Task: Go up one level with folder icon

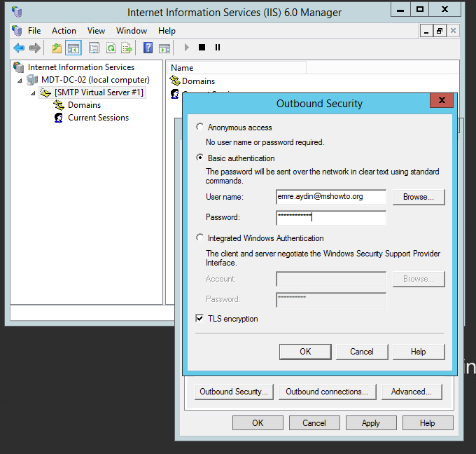Action: point(57,48)
